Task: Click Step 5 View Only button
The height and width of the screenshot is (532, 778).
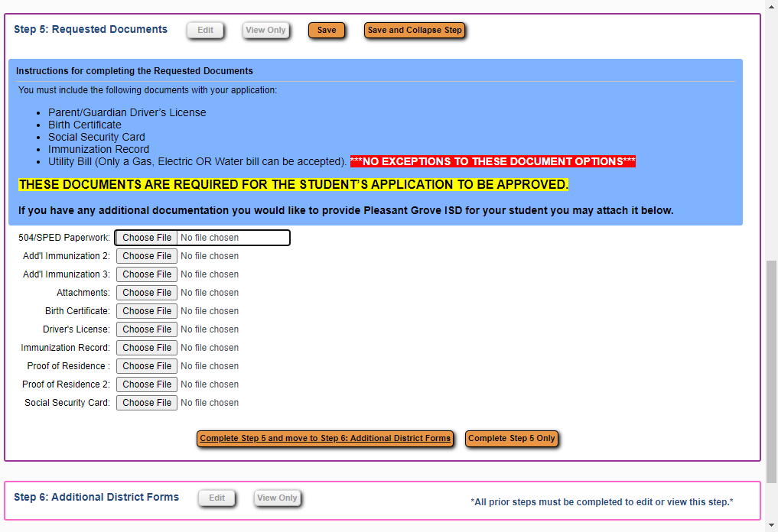Action: 265,31
